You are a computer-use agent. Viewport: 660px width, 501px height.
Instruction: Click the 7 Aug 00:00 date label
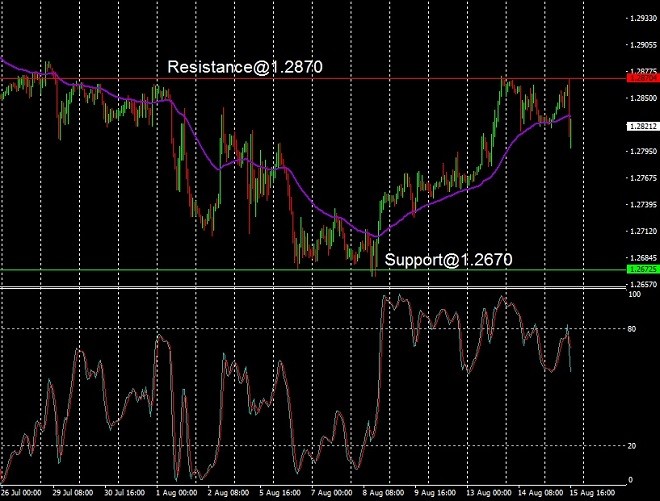point(332,493)
